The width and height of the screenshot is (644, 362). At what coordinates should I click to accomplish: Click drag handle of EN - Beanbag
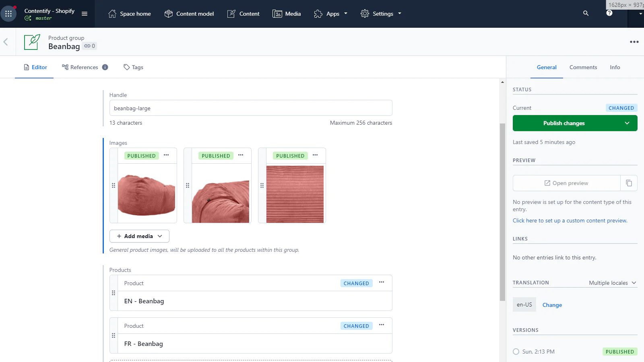pos(114,293)
